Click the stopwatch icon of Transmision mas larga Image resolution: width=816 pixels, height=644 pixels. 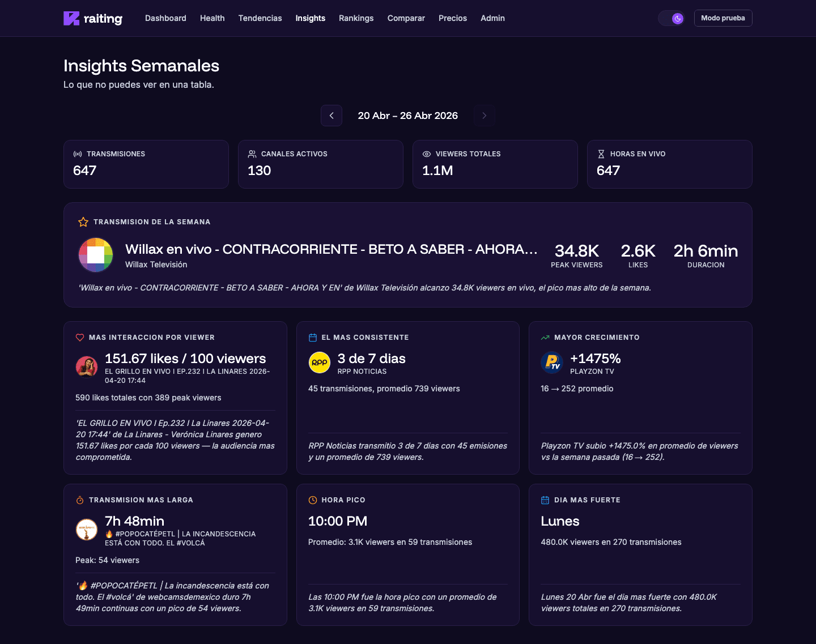(80, 500)
